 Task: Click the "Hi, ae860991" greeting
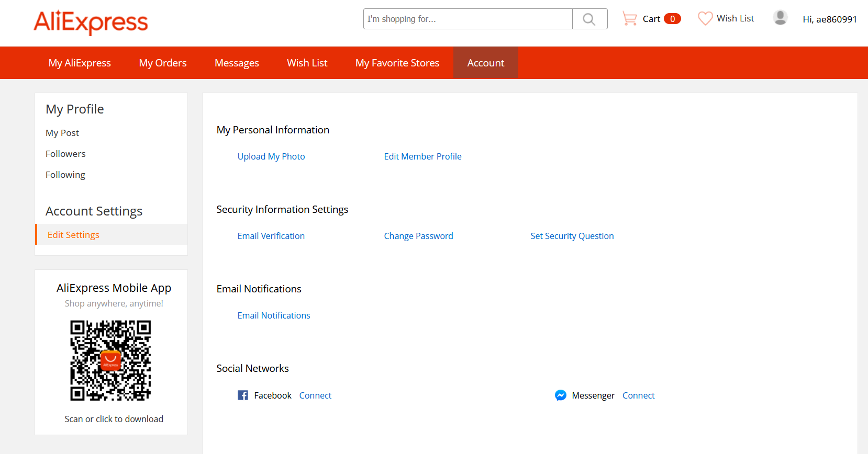(x=830, y=19)
